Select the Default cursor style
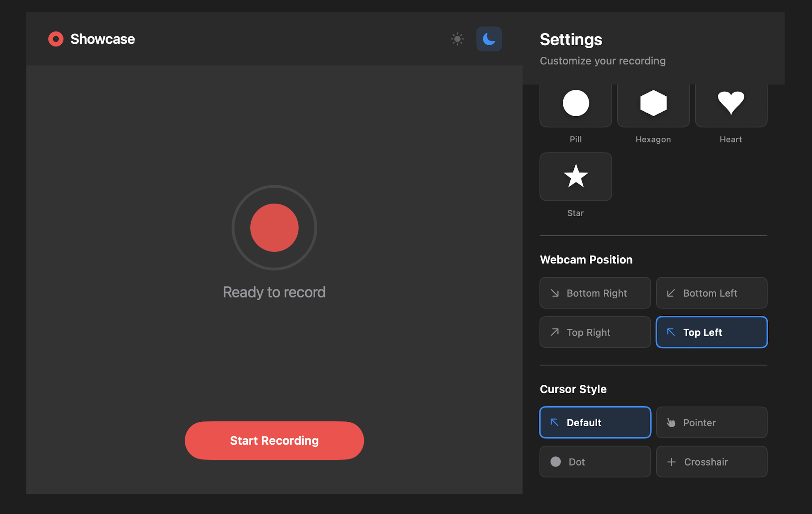 (x=595, y=422)
